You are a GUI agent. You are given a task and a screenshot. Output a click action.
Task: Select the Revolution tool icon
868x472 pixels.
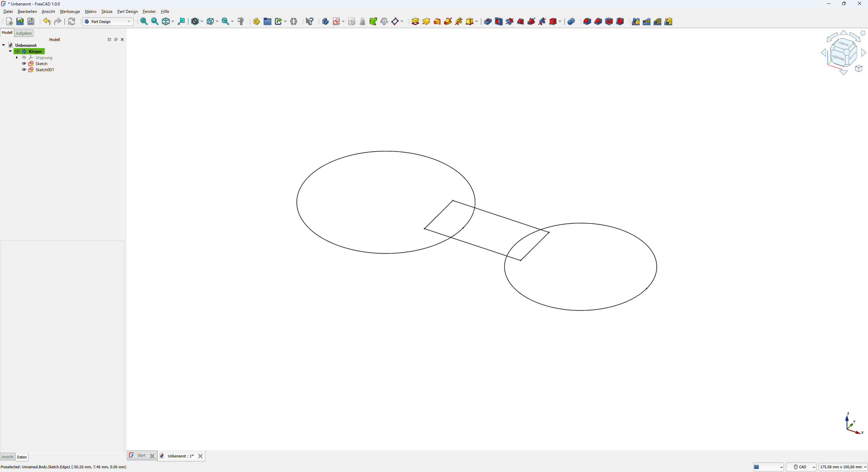426,22
